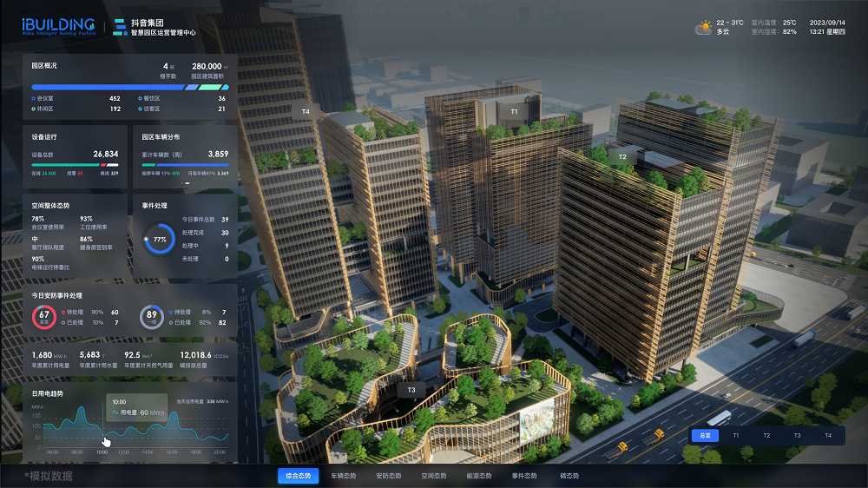The width and height of the screenshot is (868, 488).
Task: Select T2 in the building selector
Action: tap(766, 435)
